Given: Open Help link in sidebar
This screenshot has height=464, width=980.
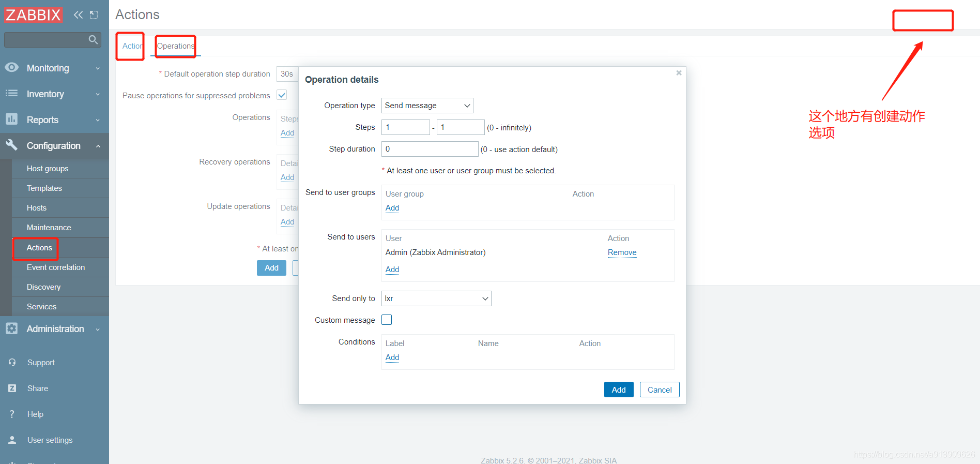Looking at the screenshot, I should [35, 414].
